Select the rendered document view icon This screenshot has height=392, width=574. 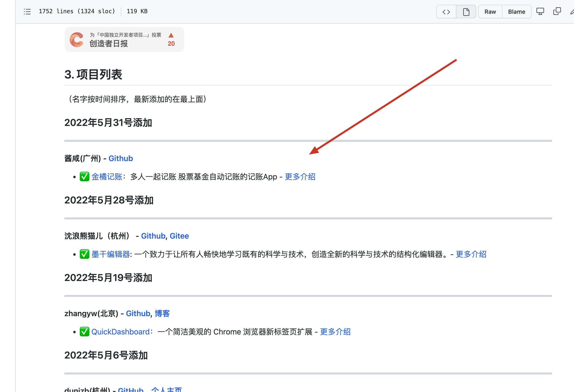coord(466,11)
